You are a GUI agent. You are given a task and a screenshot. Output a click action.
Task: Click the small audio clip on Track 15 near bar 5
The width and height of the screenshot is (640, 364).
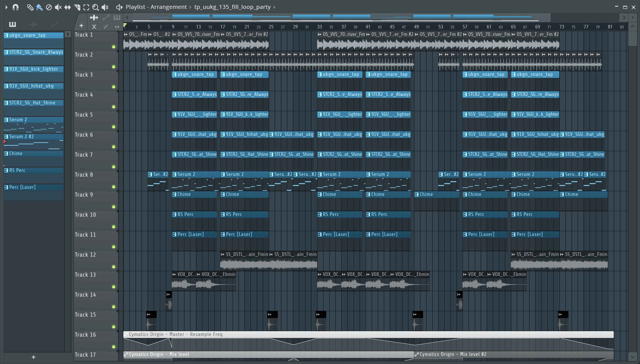(151, 321)
